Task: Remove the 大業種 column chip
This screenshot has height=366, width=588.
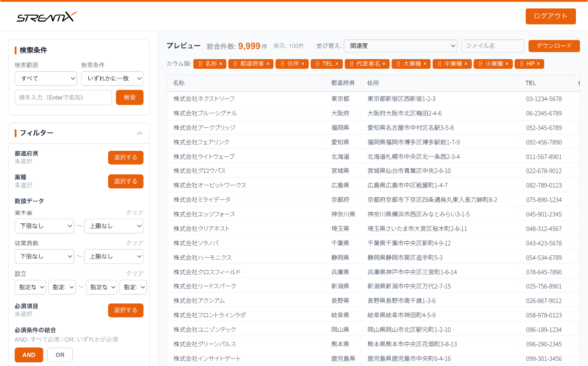Action: tap(425, 64)
